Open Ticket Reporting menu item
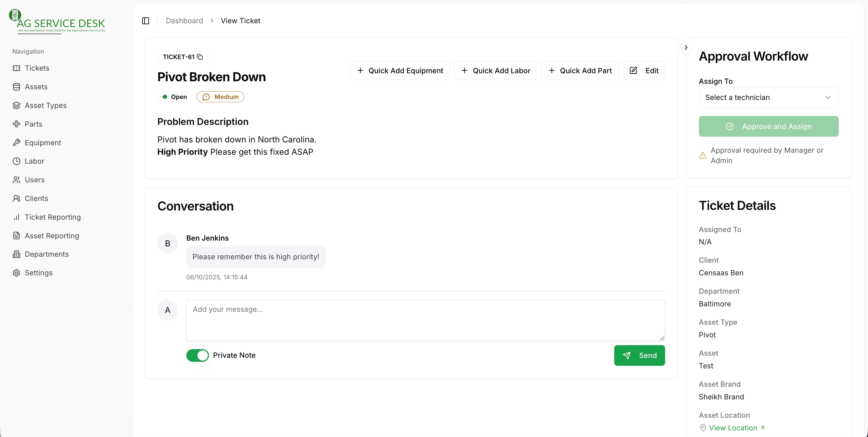 [53, 217]
